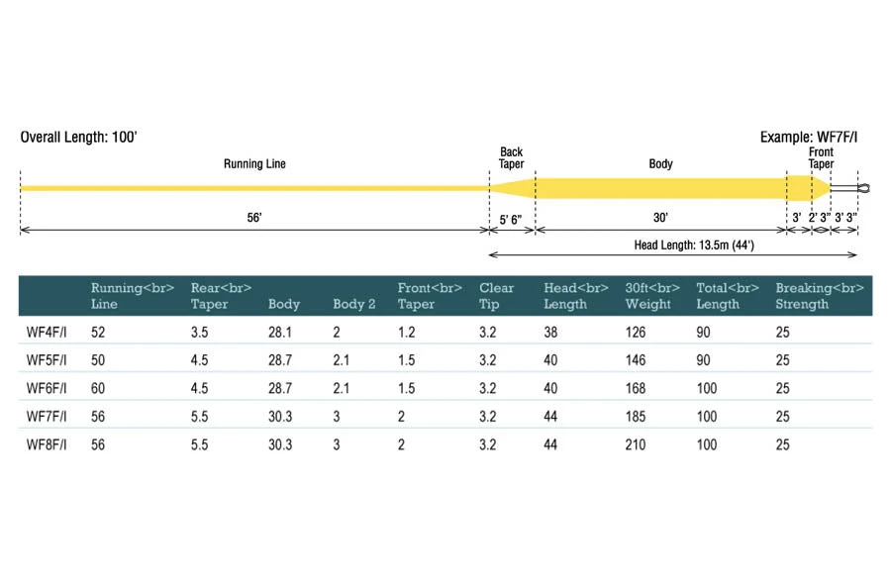The height and width of the screenshot is (588, 891).
Task: Click the WF6F/I row label
Action: 47,389
